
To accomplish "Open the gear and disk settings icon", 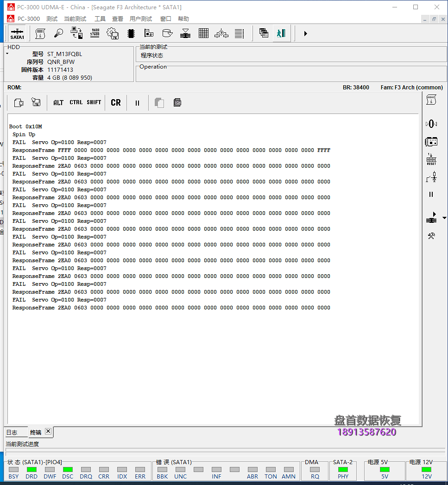I will tap(113, 33).
